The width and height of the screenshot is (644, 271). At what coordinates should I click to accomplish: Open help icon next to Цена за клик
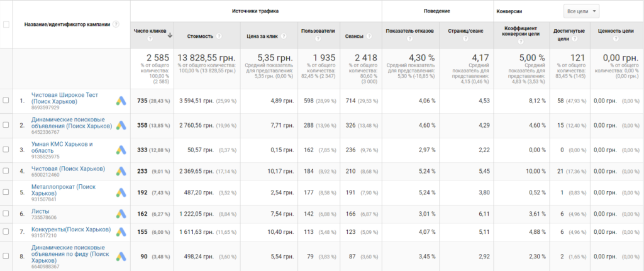coord(284,36)
